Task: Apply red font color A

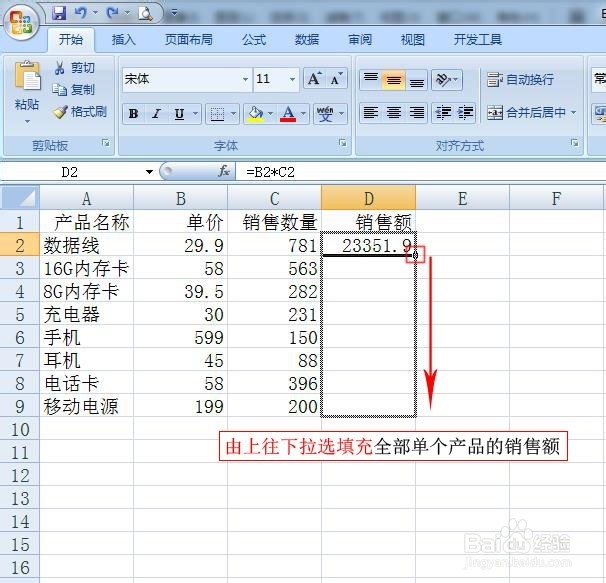Action: click(x=288, y=114)
